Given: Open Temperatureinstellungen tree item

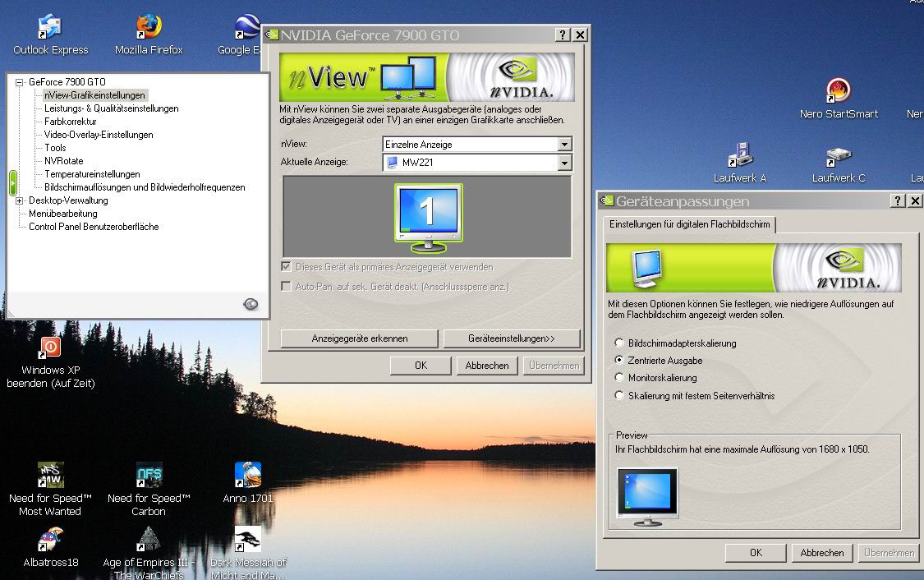Looking at the screenshot, I should tap(92, 174).
